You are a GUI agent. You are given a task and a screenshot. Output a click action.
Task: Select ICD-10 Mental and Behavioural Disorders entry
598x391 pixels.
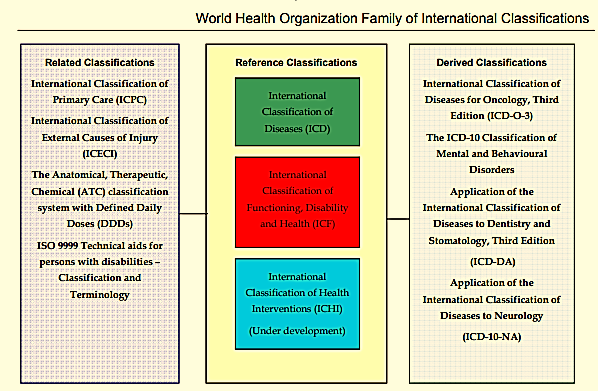(x=492, y=154)
